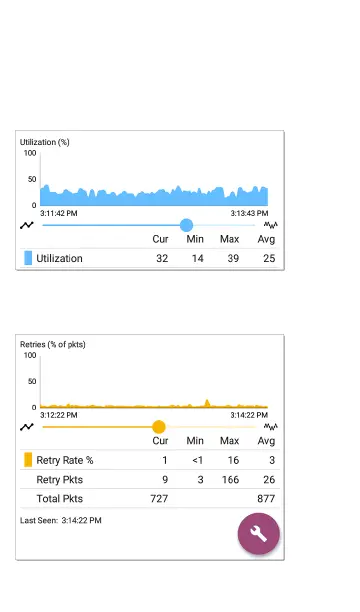Select the Retry Rate % row label
This screenshot has width=360, height=612.
point(65,460)
